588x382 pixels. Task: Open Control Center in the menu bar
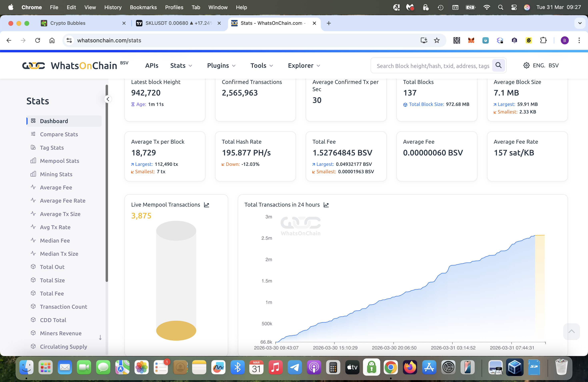point(514,7)
